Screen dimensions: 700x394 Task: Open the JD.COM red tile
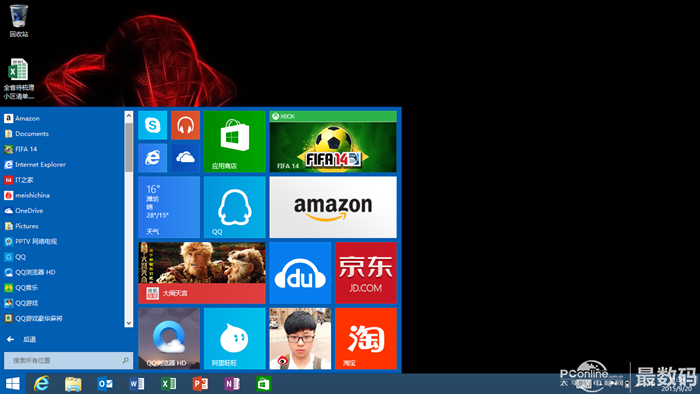point(366,273)
